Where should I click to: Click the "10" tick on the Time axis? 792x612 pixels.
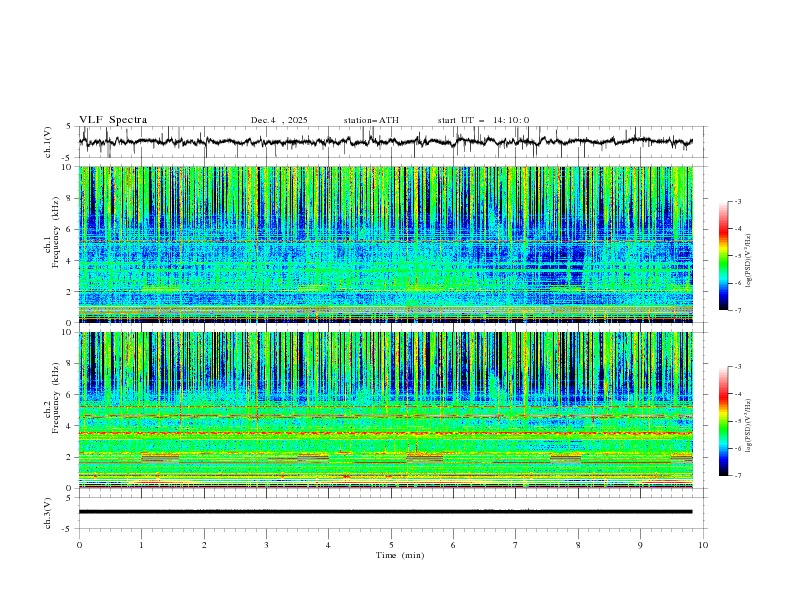point(703,545)
